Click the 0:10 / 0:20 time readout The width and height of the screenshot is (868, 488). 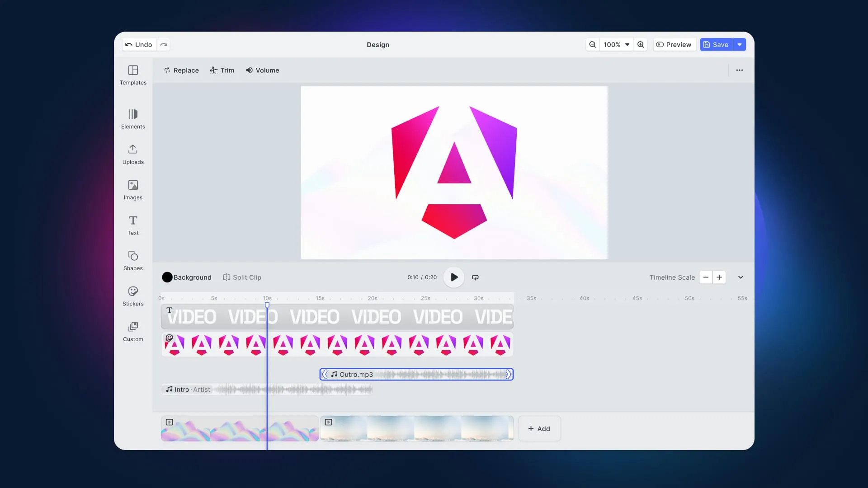(x=422, y=277)
